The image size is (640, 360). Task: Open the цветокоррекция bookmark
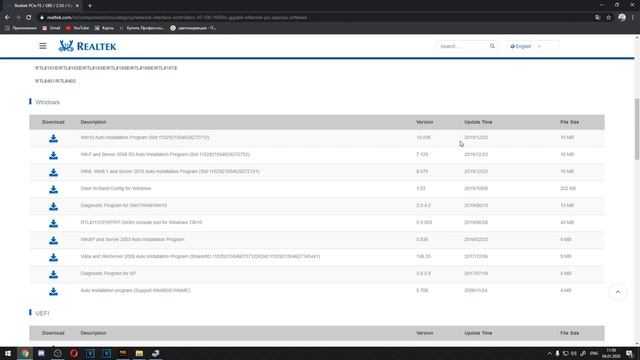click(193, 28)
